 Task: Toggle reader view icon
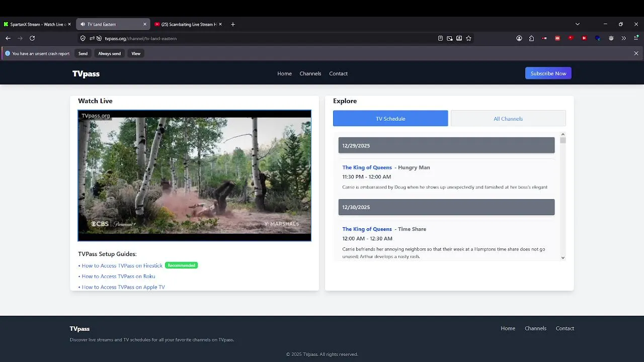[440, 38]
